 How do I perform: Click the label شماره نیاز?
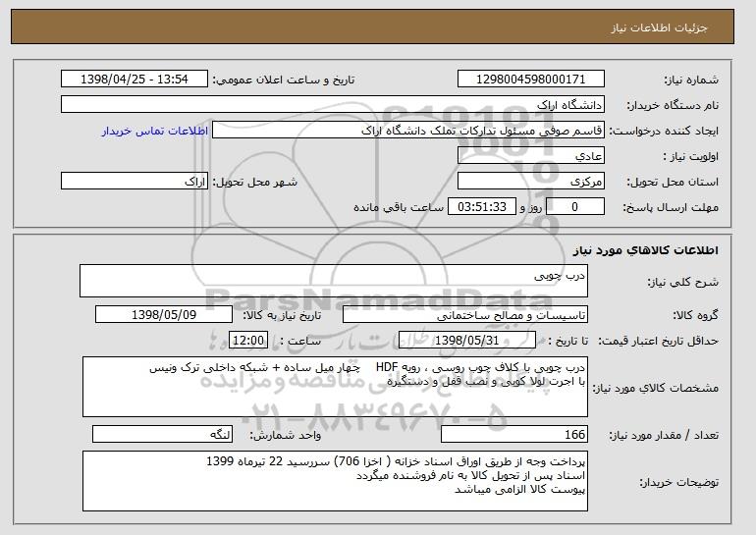(x=691, y=80)
